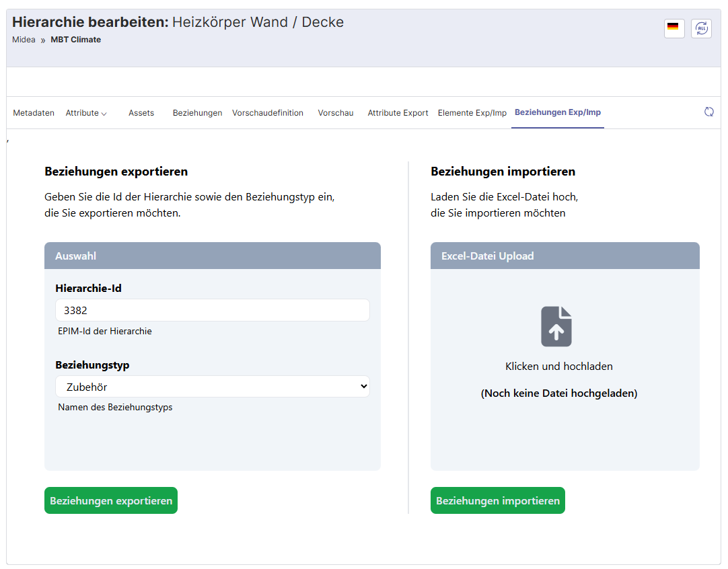Click the Hierarchie-Id input field
The height and width of the screenshot is (569, 728).
click(213, 310)
